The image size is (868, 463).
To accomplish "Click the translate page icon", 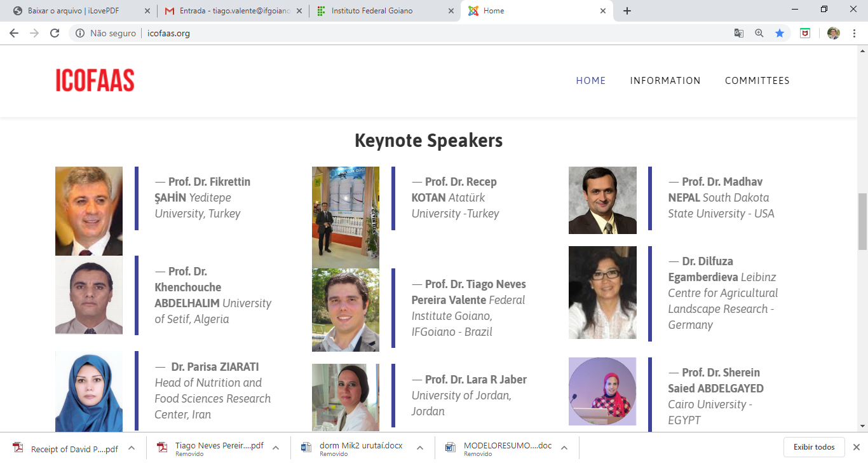I will (739, 34).
